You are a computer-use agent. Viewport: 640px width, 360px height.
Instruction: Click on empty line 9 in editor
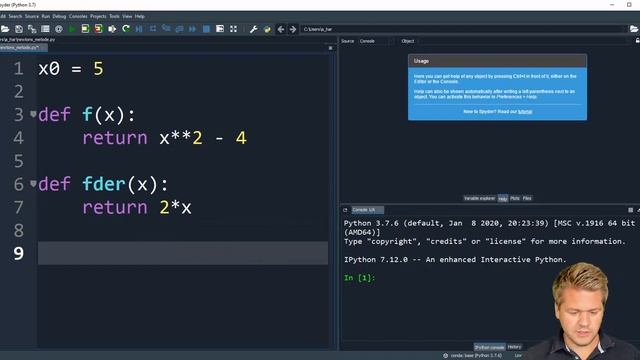coord(183,253)
